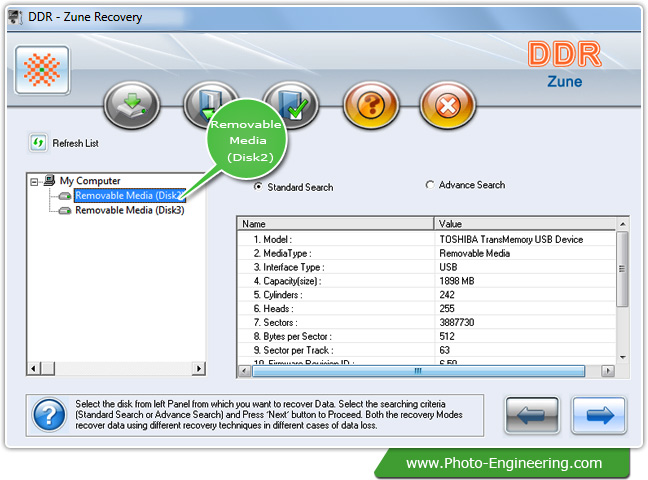Click 'TOSHIBA TransMemory USB Device' value
This screenshot has width=648, height=480.
[x=511, y=239]
